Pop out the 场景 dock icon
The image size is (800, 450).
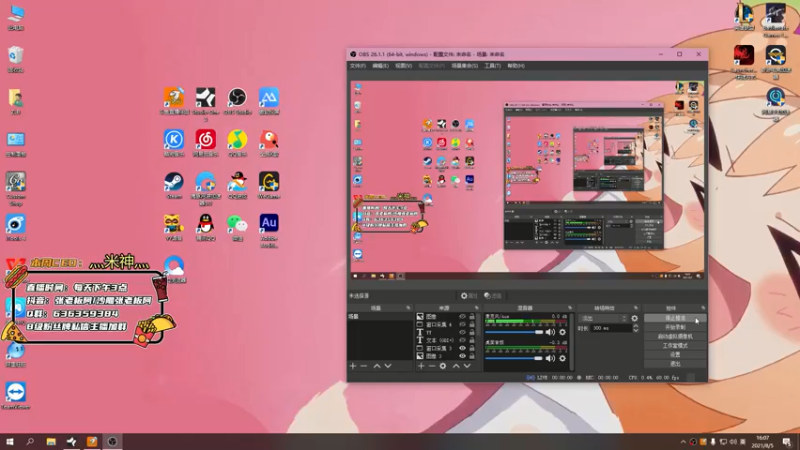coord(408,308)
